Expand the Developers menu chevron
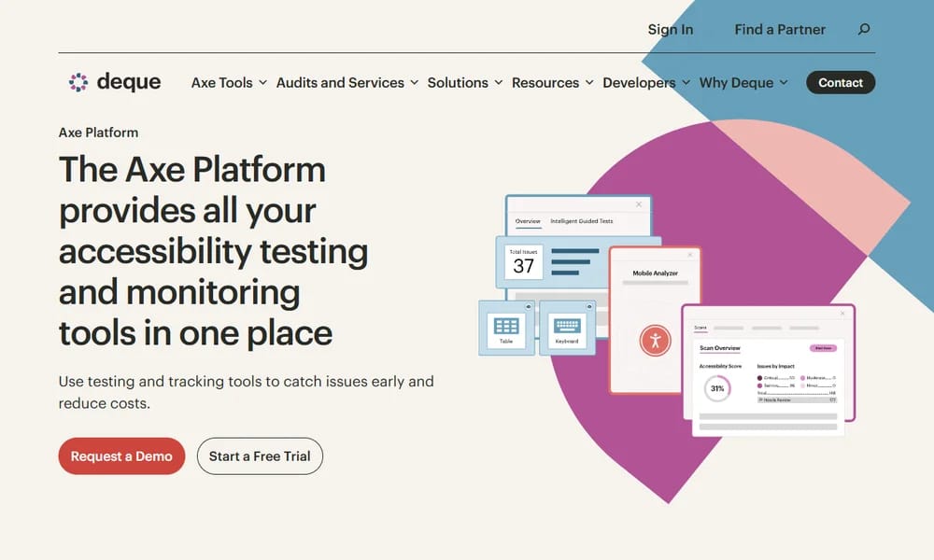This screenshot has width=934, height=560. click(686, 83)
